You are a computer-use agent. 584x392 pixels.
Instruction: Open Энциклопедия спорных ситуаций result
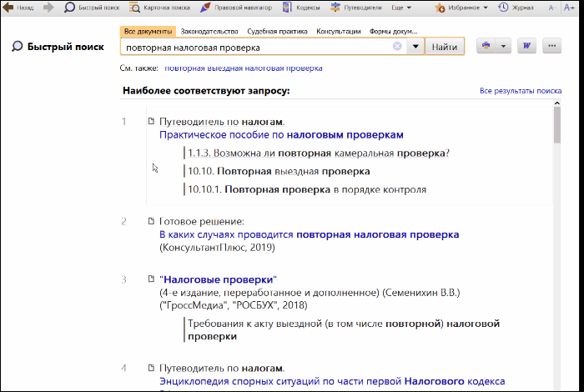332,381
